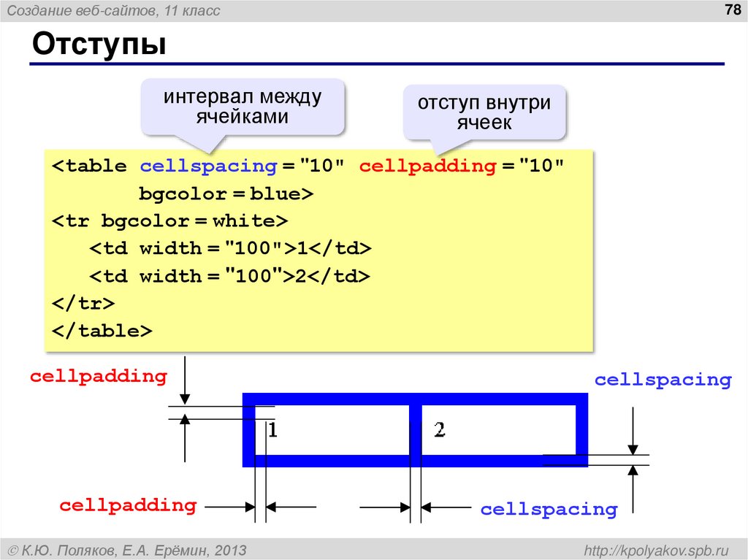Click the blue cellspacing attribute in the code
This screenshot has width=748, height=560.
[207, 166]
